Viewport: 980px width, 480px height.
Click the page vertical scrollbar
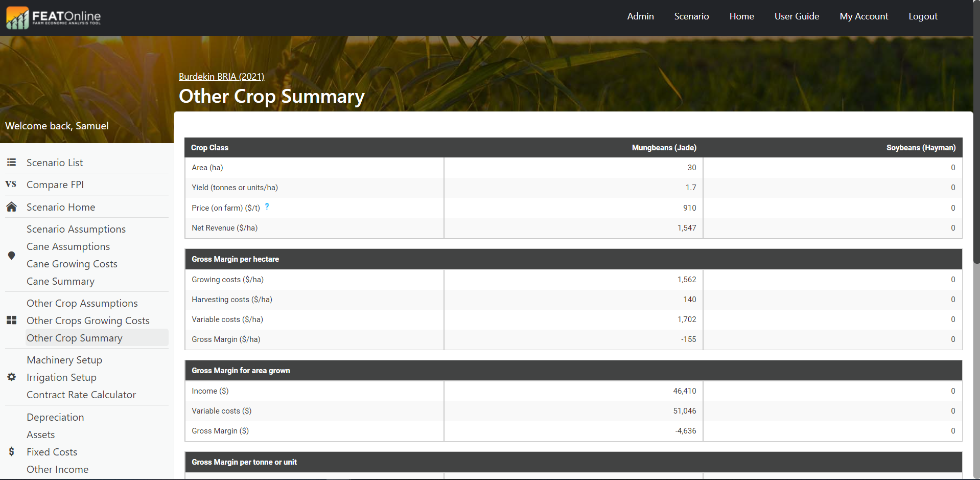[x=976, y=153]
